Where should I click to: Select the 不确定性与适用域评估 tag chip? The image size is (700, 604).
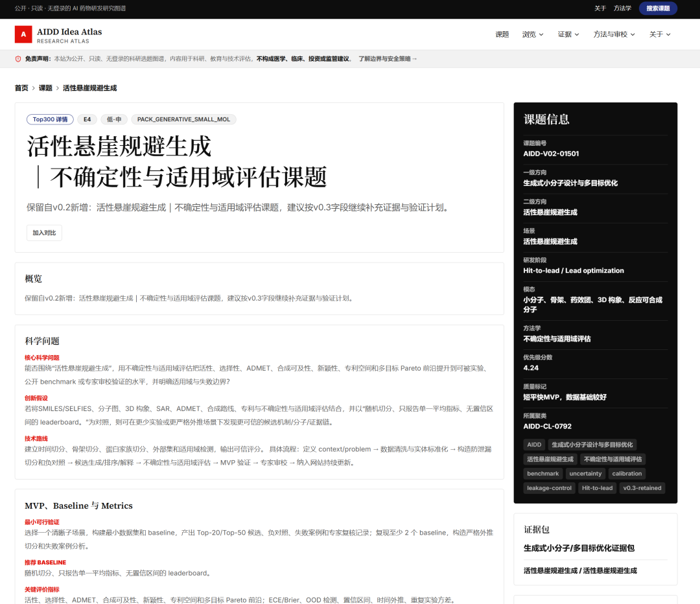(612, 459)
